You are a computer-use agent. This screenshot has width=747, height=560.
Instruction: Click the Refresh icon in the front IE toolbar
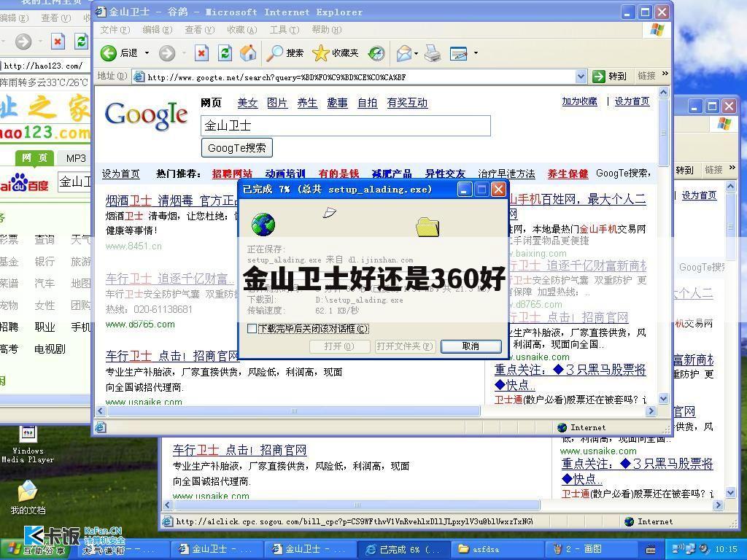click(225, 52)
